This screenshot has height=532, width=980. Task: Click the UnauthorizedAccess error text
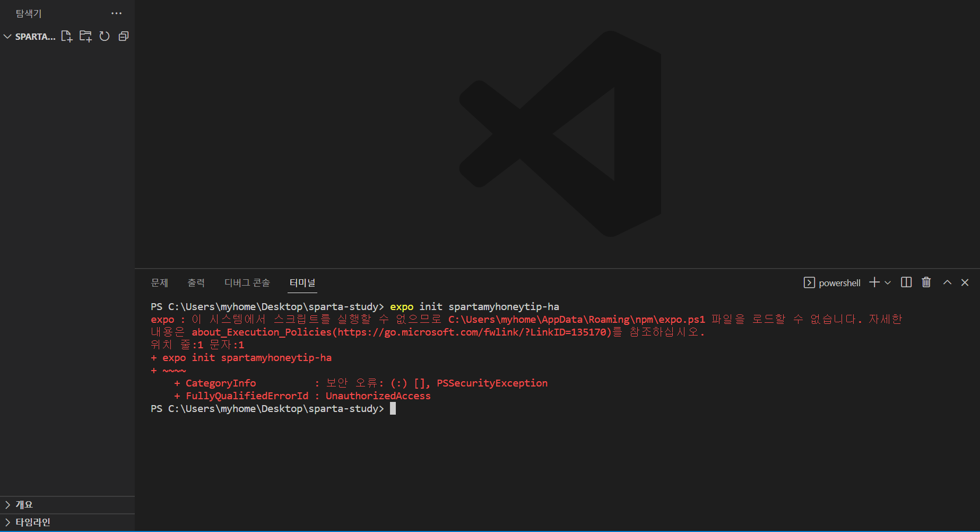pyautogui.click(x=378, y=396)
